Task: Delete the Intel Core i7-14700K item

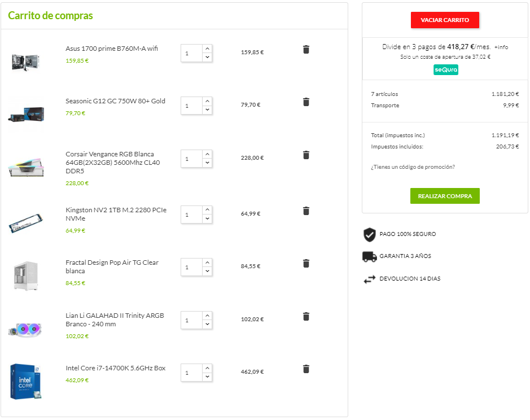Action: point(306,369)
